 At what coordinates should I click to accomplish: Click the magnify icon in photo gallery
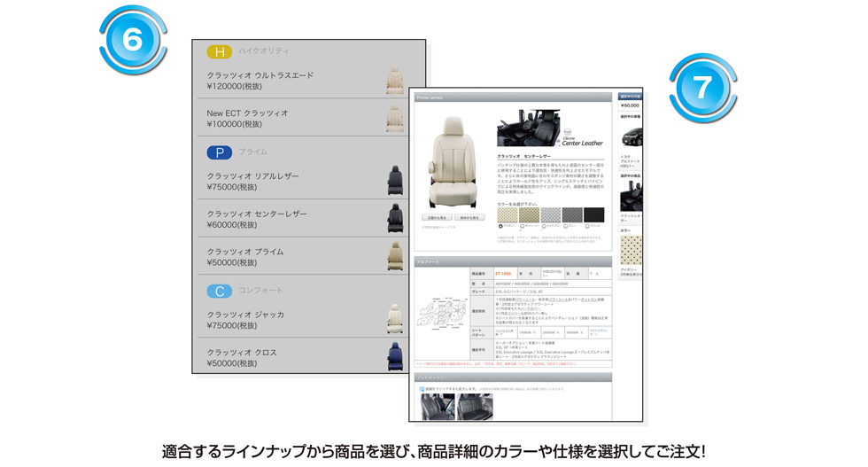(422, 389)
